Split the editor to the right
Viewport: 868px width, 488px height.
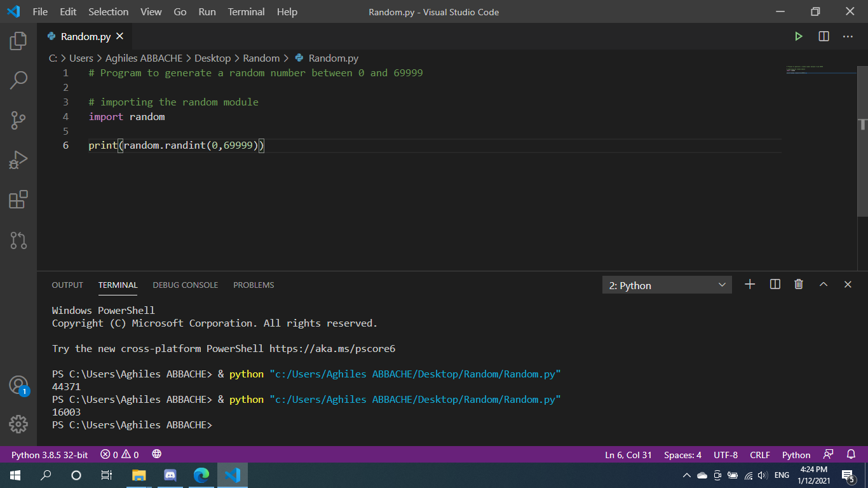point(824,36)
